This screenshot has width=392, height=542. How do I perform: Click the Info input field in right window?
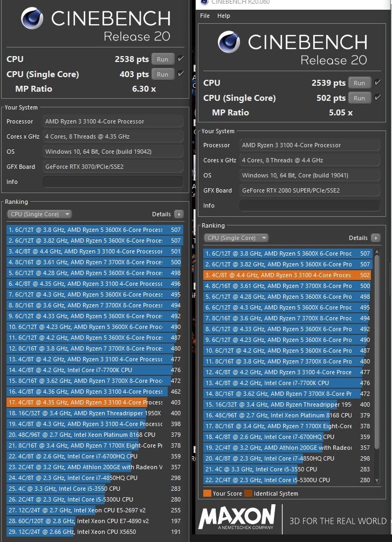pyautogui.click(x=310, y=205)
